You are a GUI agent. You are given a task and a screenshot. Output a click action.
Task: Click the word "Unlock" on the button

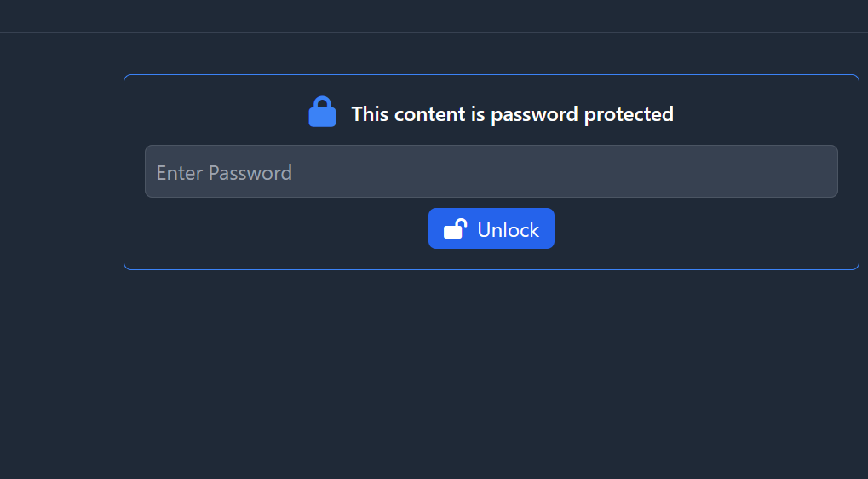click(508, 230)
